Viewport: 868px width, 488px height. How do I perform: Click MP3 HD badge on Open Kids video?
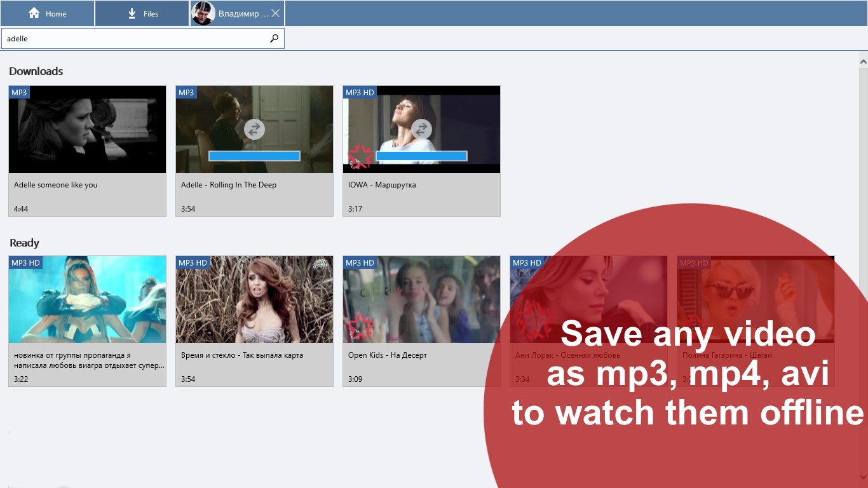360,263
